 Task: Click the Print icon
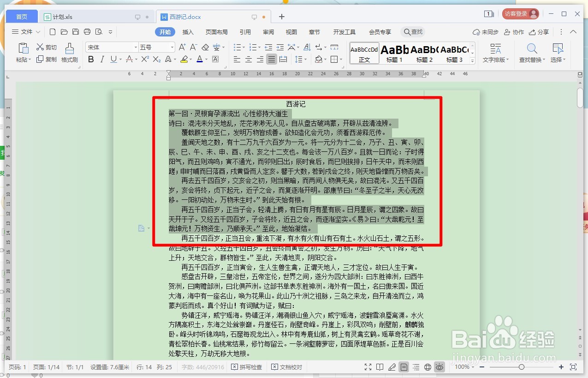tap(87, 32)
